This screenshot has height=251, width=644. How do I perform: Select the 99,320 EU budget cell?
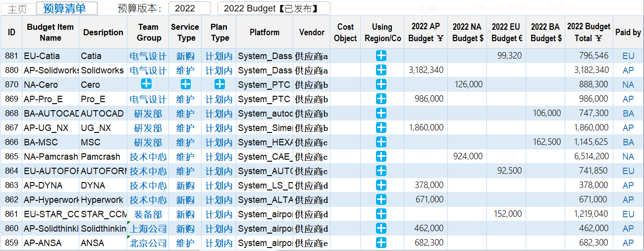click(506, 56)
